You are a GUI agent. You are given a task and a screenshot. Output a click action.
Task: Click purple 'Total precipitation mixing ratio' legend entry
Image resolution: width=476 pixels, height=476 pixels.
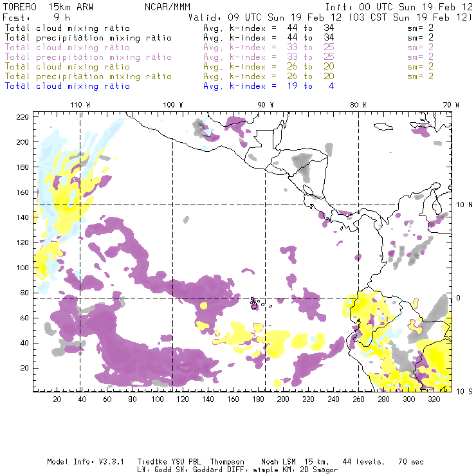(88, 57)
